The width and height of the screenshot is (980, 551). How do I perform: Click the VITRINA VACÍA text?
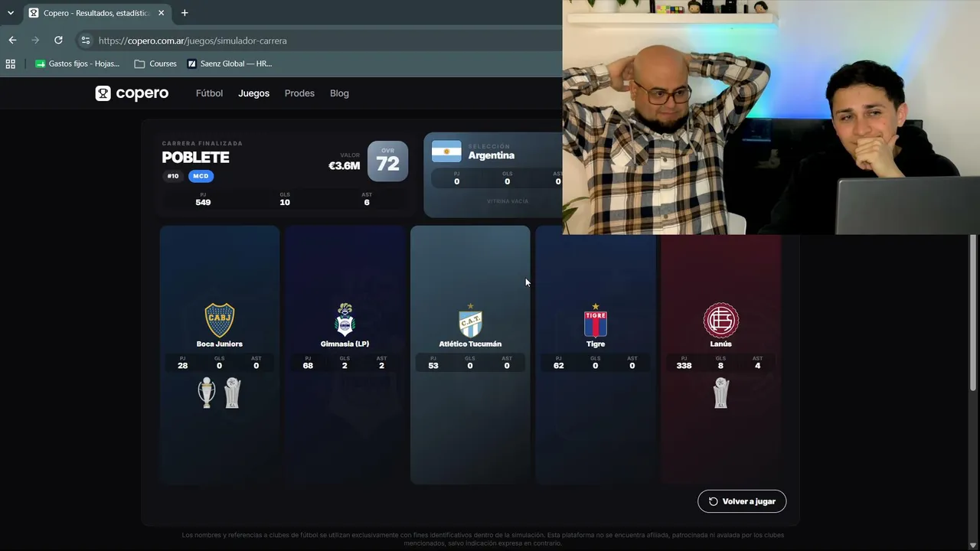pos(508,201)
